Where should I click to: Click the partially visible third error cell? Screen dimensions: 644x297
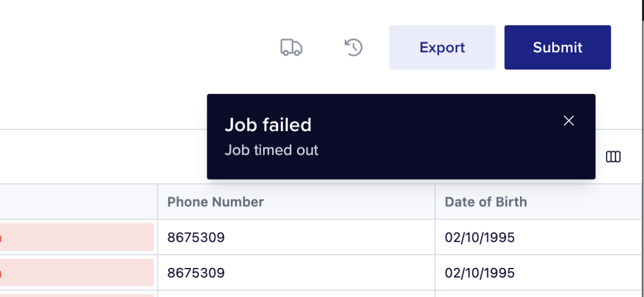click(x=77, y=295)
